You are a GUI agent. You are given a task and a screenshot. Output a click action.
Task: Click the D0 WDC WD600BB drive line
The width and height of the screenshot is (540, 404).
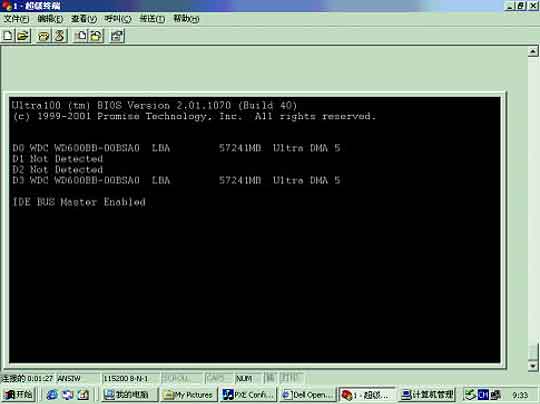coord(176,148)
